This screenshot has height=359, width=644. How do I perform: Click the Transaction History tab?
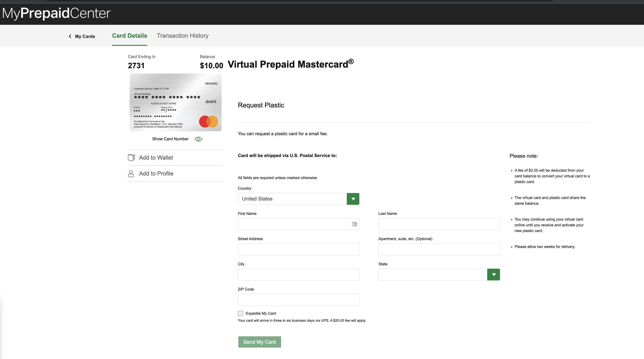(182, 35)
